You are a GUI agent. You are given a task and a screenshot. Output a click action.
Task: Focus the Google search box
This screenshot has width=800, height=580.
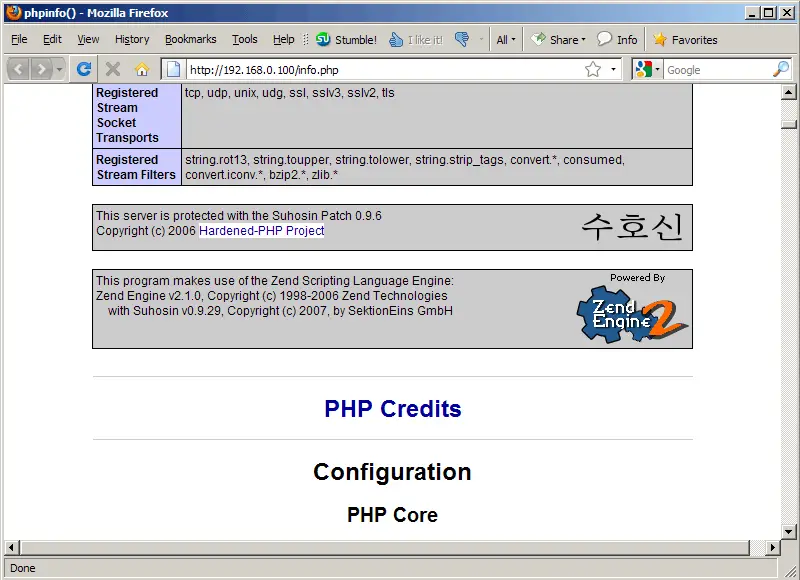pyautogui.click(x=718, y=70)
